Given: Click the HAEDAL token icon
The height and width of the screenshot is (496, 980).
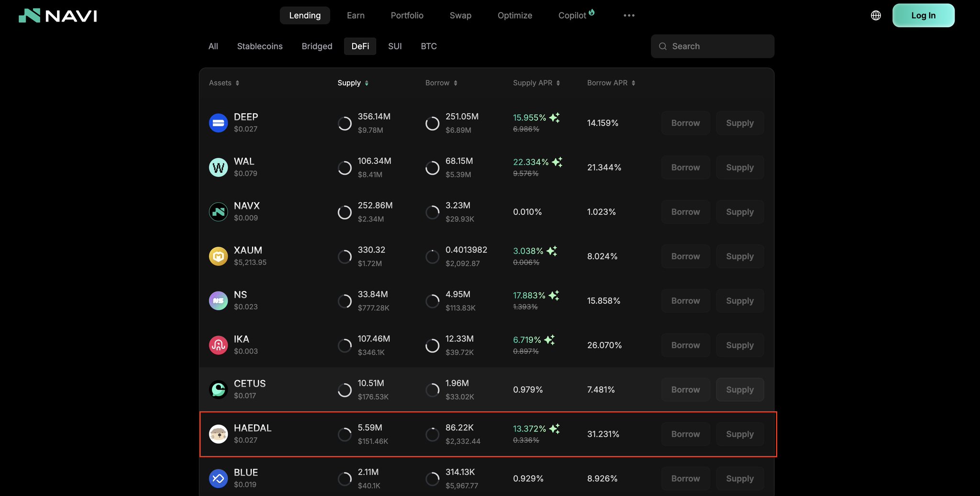Looking at the screenshot, I should pos(218,434).
